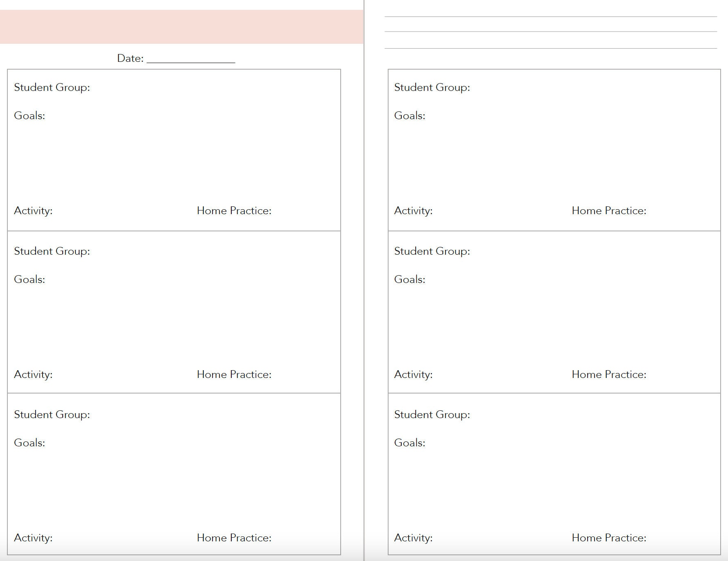The width and height of the screenshot is (728, 561).
Task: Click Home Practice in bottom-left box
Action: coord(234,538)
